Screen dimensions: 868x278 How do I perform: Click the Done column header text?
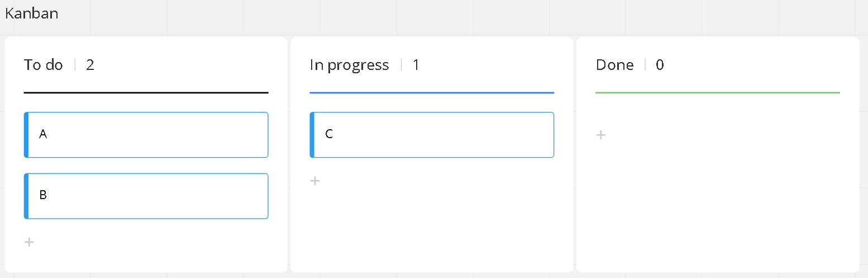[614, 65]
